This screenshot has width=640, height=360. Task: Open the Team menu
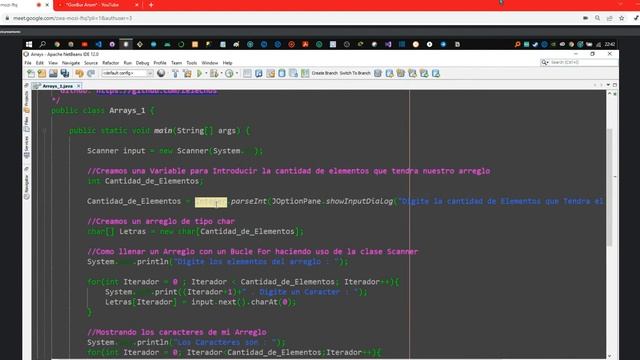[176, 63]
